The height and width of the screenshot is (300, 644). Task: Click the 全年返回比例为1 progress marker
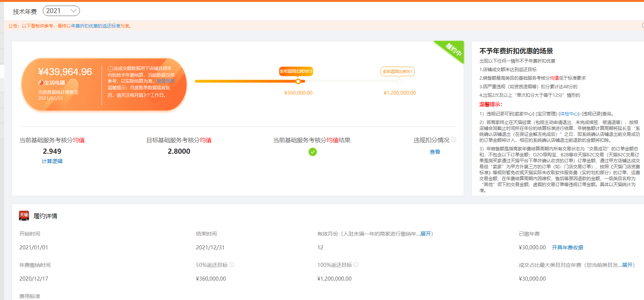point(399,81)
